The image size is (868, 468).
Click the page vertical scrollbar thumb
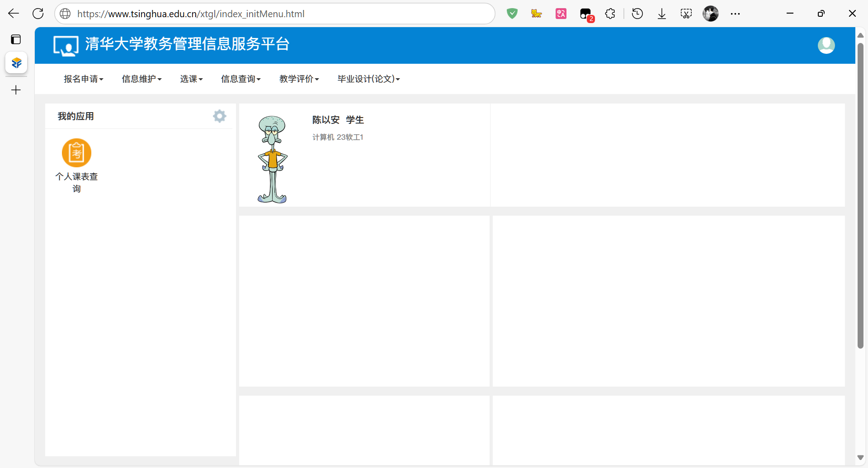(x=860, y=195)
